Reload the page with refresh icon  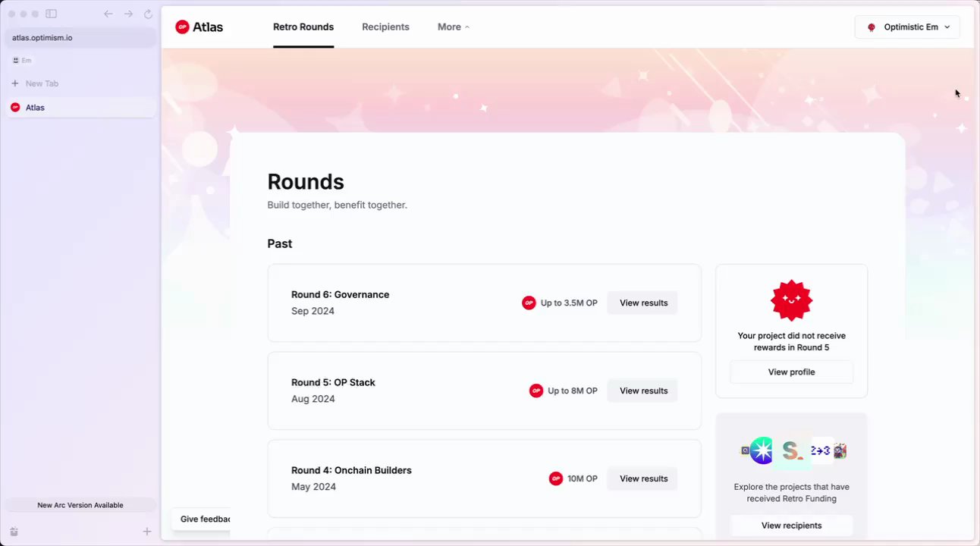pos(148,14)
